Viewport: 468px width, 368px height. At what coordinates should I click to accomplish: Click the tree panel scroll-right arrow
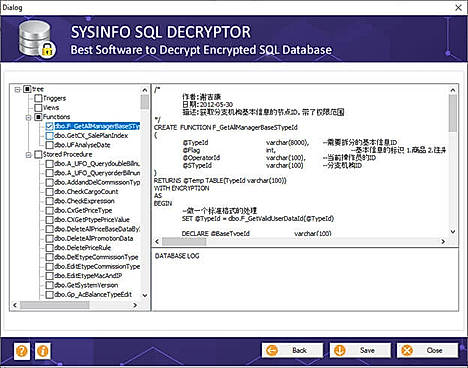(x=135, y=305)
